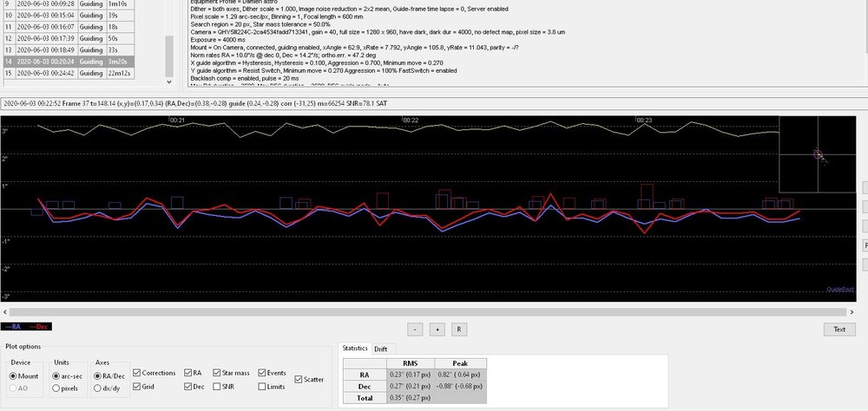Uncheck the Dec plot checkbox
Screen dimensions: 868x411
188,387
